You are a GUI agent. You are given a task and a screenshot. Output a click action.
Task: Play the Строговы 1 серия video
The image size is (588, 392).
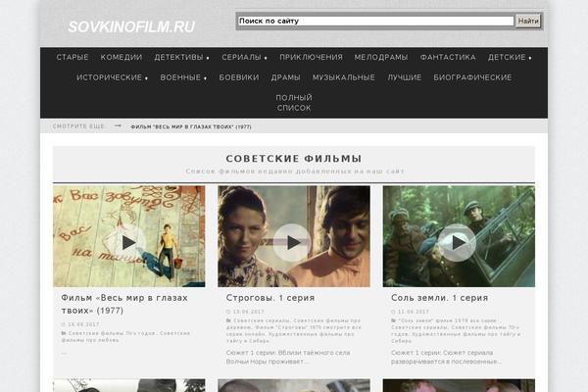(292, 243)
